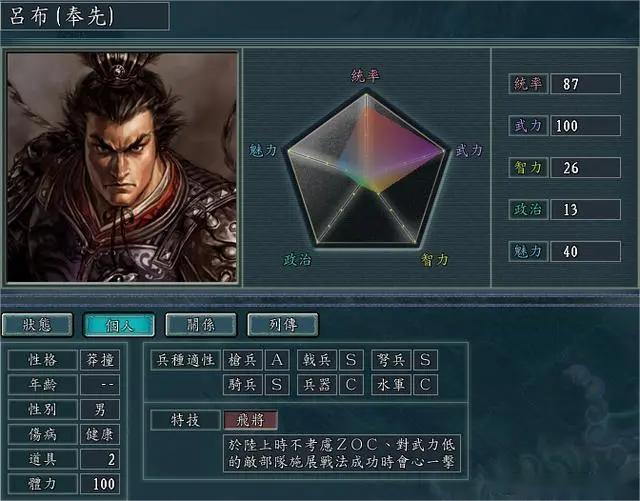Select the 政治 stat label

pos(528,209)
